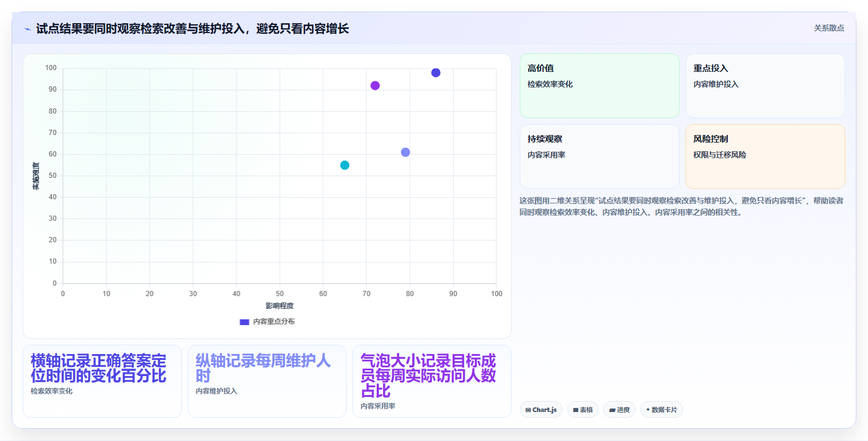This screenshot has height=441, width=868.
Task: Click 检索效率变化 under the 高价值 heading
Action: (x=550, y=84)
